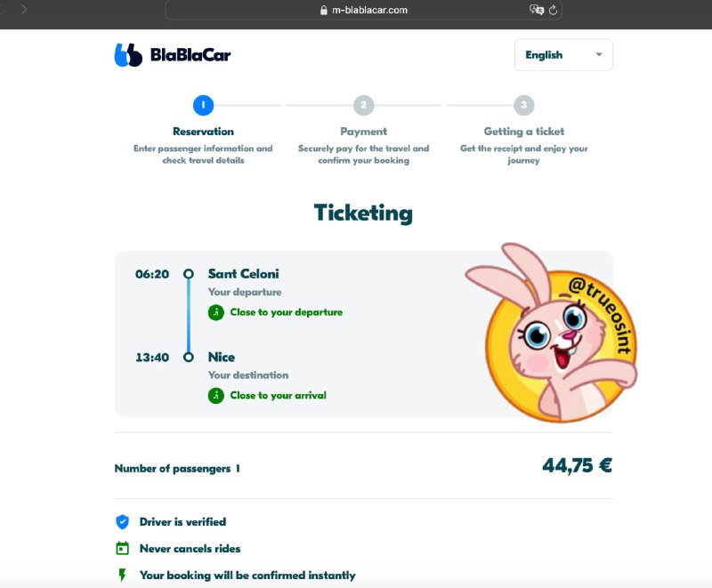Click the browser reload icon

pos(553,10)
